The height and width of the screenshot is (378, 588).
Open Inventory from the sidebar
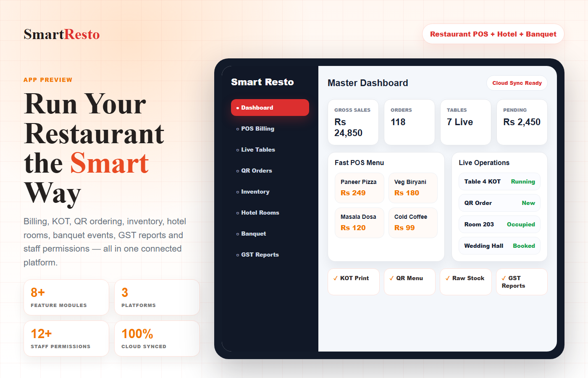tap(270, 192)
